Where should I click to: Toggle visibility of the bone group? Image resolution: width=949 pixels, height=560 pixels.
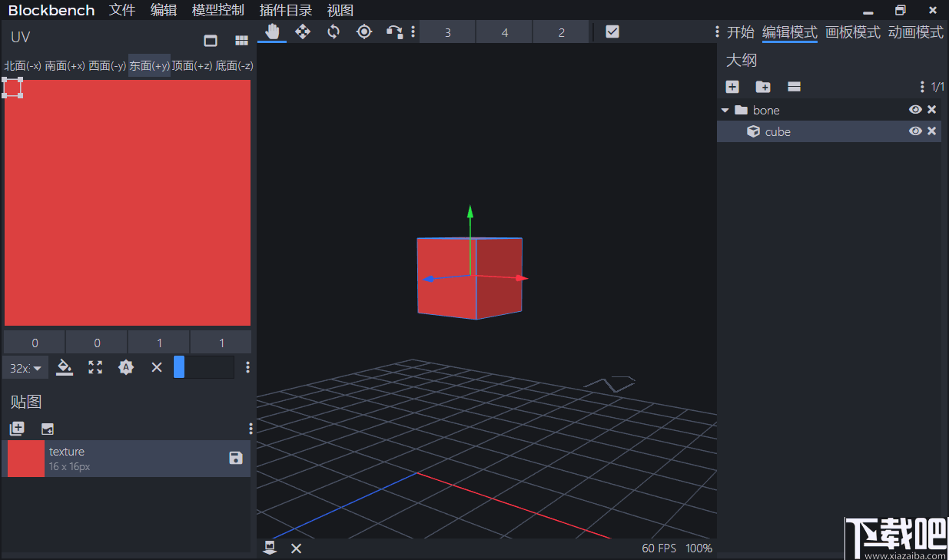point(915,109)
